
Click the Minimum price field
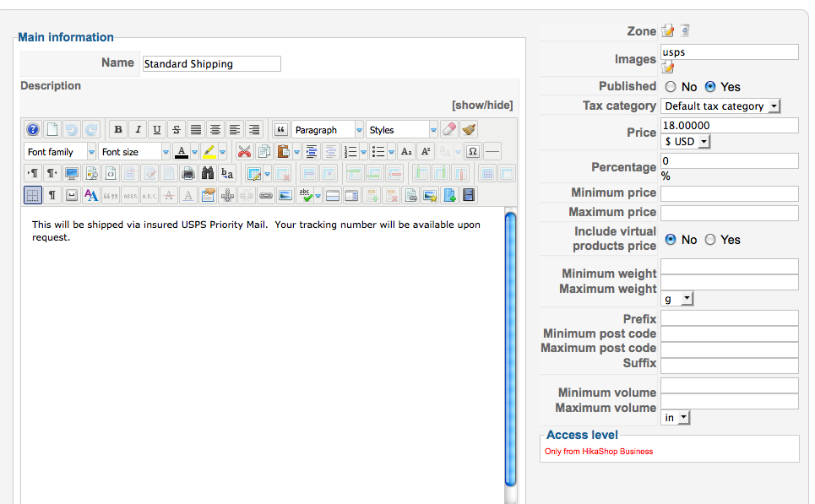pos(730,193)
